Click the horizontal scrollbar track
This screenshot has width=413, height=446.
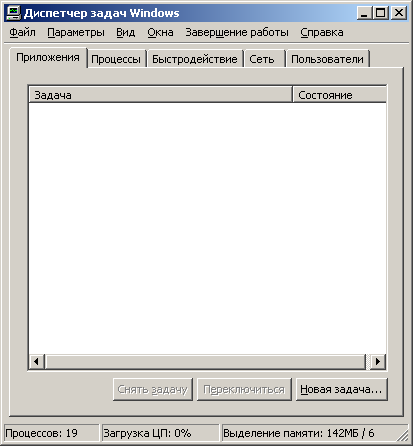pos(205,362)
